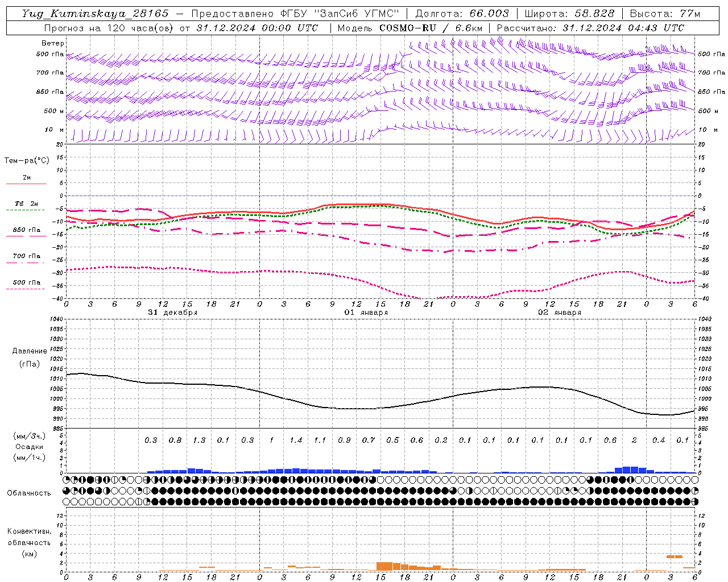Click the precipitation value 1.3
The width and height of the screenshot is (728, 582).
tap(199, 440)
